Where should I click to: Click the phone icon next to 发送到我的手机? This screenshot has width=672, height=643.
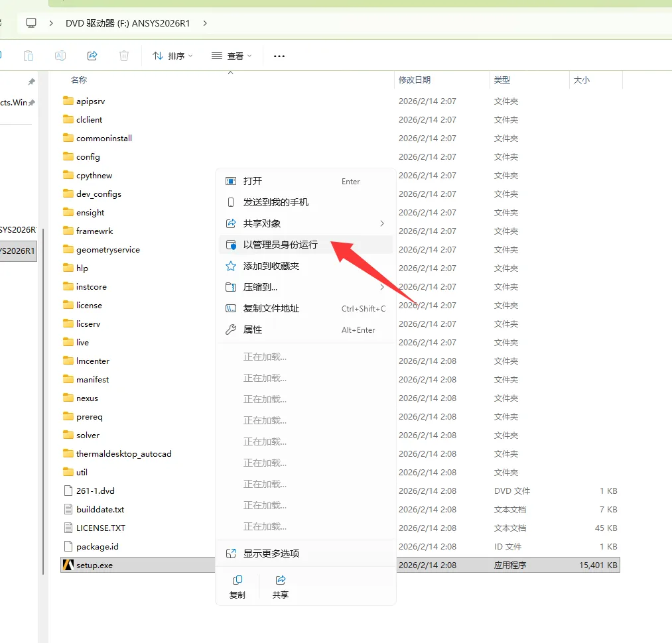[x=231, y=202]
